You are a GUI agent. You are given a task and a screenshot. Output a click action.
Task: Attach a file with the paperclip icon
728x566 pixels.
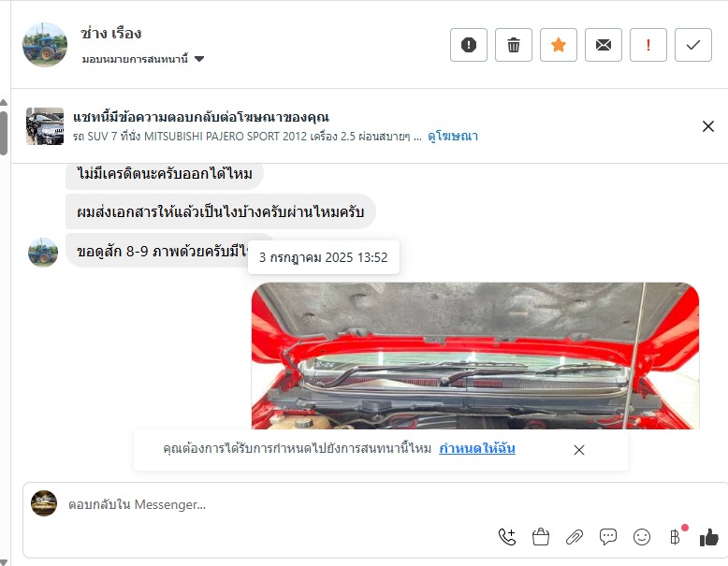tap(575, 537)
